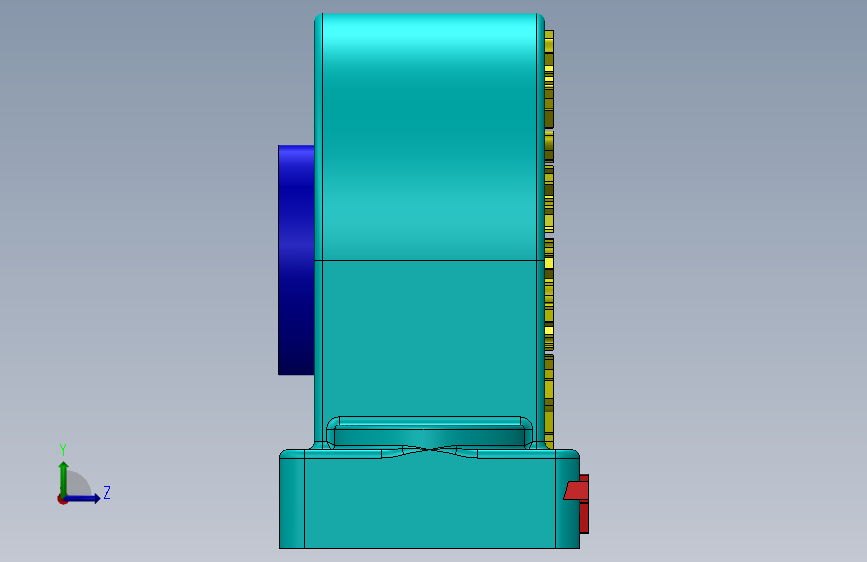Select the teal rectangular base block
Image resolution: width=867 pixels, height=562 pixels.
point(429,499)
